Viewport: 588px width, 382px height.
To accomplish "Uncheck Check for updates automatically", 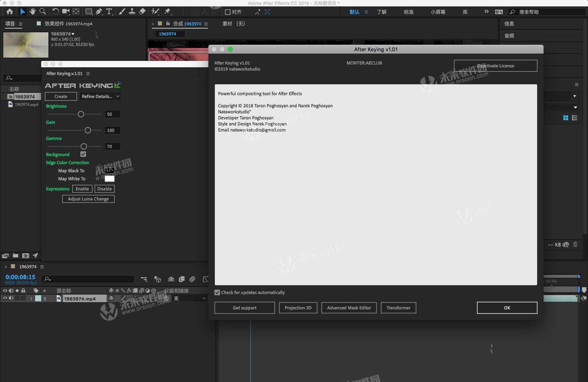I will coord(217,292).
